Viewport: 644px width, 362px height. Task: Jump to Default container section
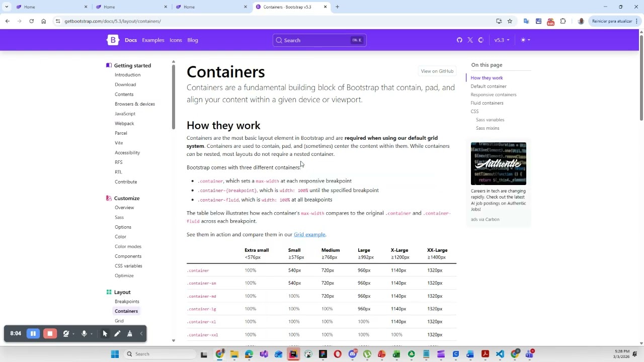click(x=489, y=86)
